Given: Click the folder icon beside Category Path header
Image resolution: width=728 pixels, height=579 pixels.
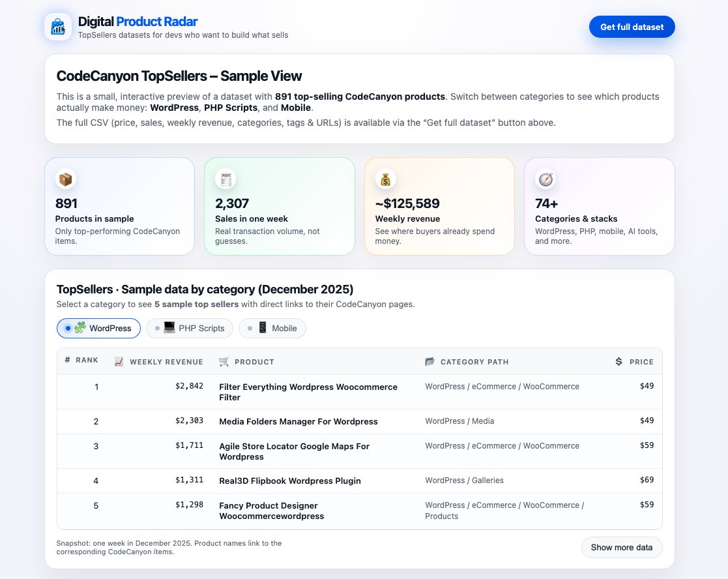Looking at the screenshot, I should pos(430,361).
